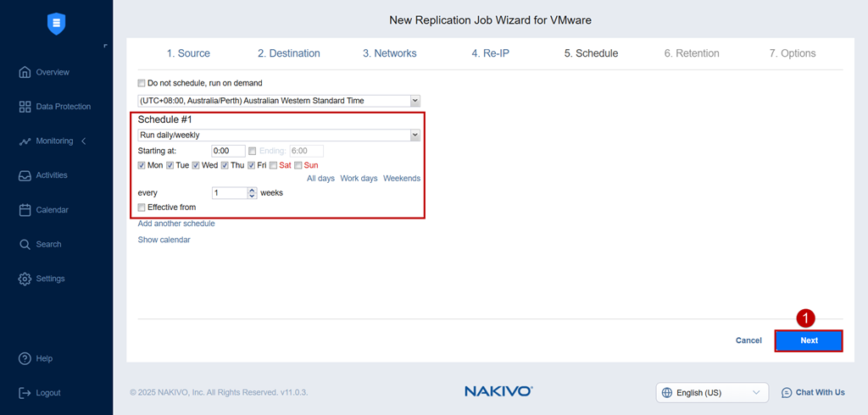Click Show calendar link
Viewport: 868px width, 415px height.
164,241
